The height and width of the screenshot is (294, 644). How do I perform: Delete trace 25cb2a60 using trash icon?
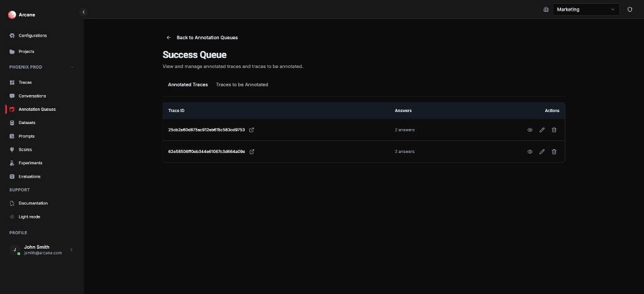(554, 130)
